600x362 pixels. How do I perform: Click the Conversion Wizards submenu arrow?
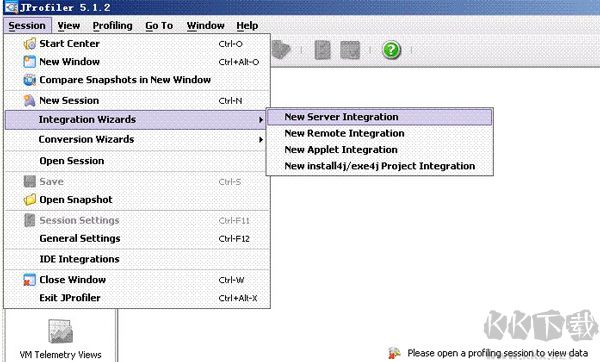[x=261, y=139]
